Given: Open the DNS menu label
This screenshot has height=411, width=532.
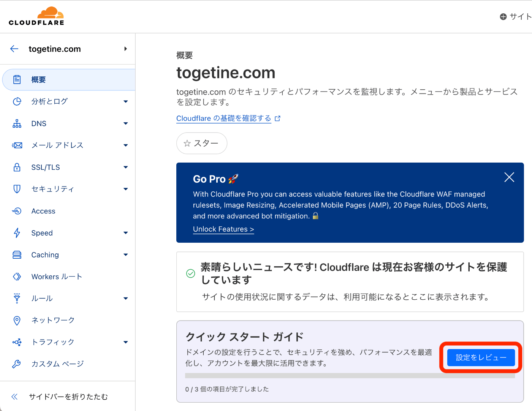Looking at the screenshot, I should [x=39, y=123].
